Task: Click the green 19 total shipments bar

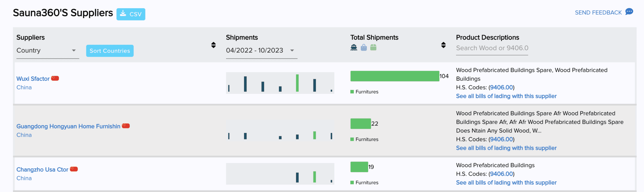Action: pos(359,167)
